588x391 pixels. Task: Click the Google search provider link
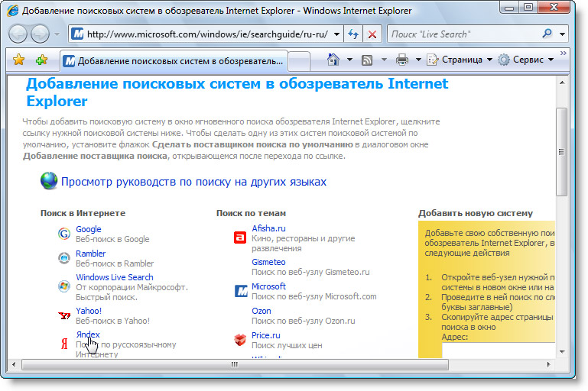(x=88, y=229)
